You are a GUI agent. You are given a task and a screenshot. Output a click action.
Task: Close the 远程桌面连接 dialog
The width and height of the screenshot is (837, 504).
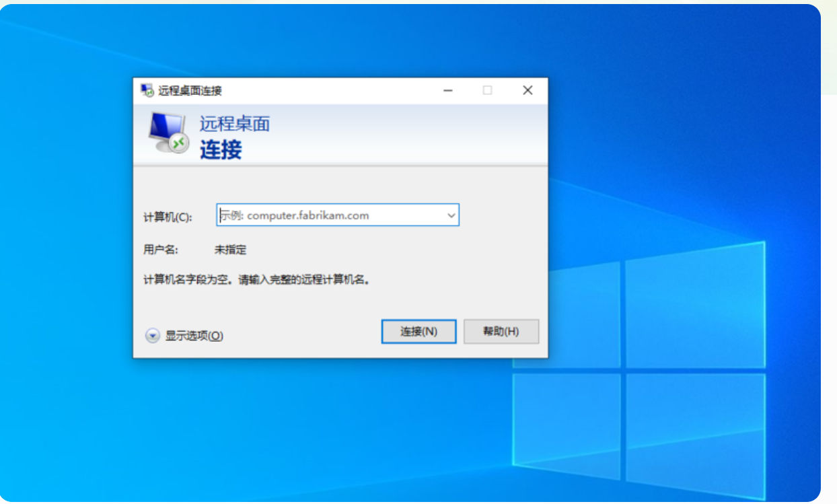pos(527,91)
